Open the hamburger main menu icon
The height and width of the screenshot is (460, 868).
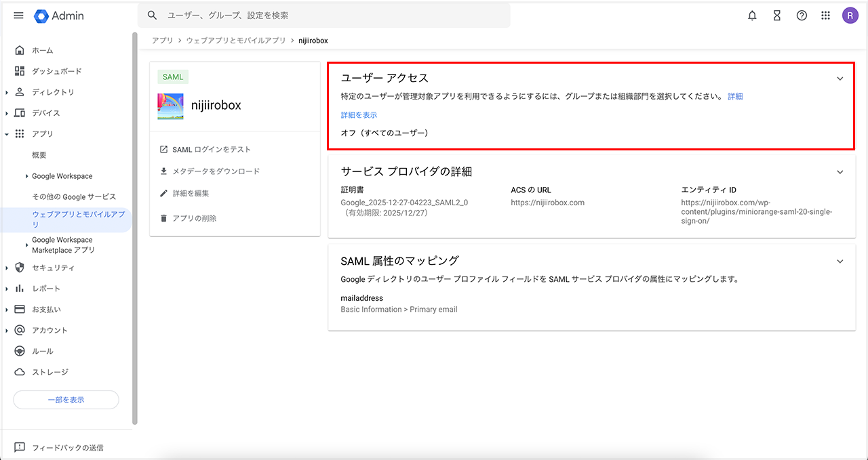tap(18, 16)
